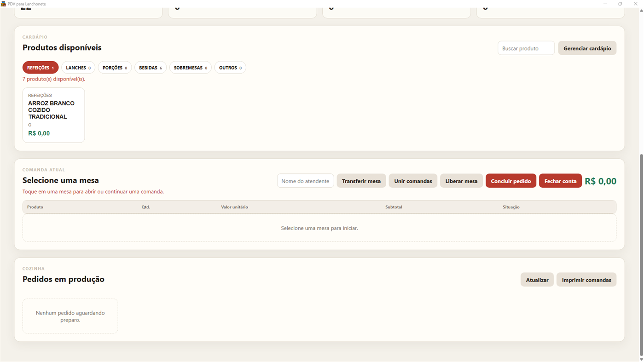Close the PDV para Lanchonete window
The height and width of the screenshot is (362, 644).
coord(636,4)
